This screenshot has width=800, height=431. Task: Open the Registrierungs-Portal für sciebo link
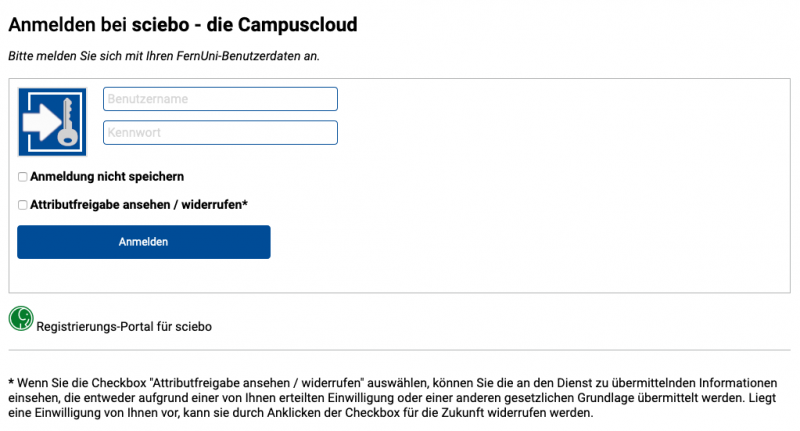(124, 326)
